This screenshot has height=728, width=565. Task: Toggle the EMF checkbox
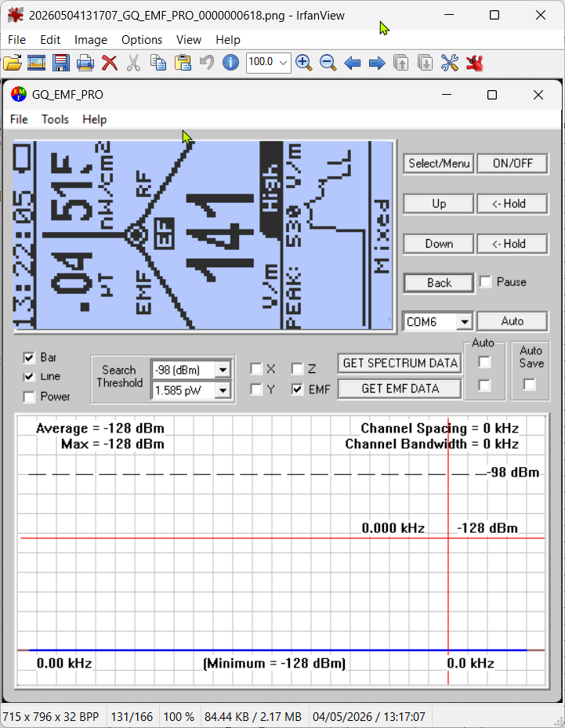298,389
